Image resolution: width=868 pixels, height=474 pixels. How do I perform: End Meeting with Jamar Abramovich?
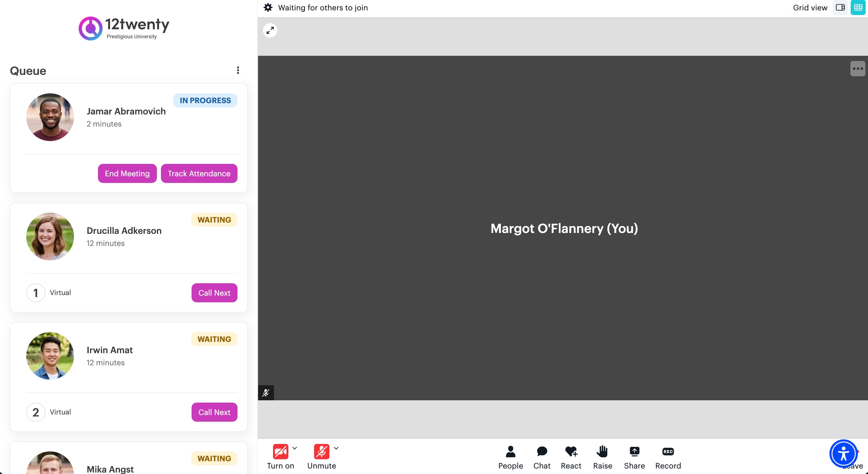tap(127, 173)
